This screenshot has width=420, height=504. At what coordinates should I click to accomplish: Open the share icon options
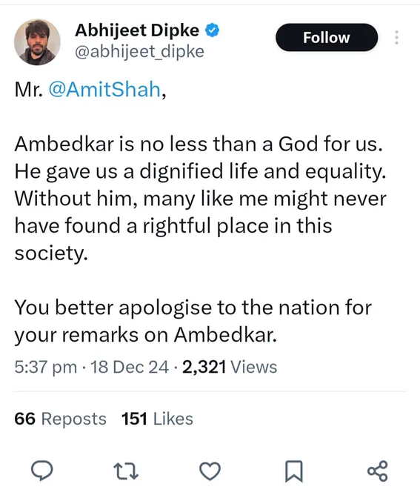[x=378, y=471]
